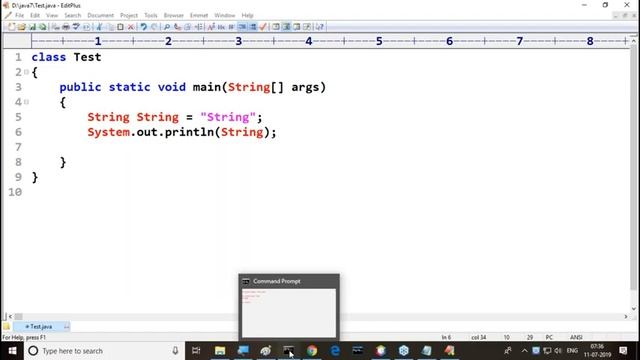
Task: Open the notification center icon
Action: (623, 351)
